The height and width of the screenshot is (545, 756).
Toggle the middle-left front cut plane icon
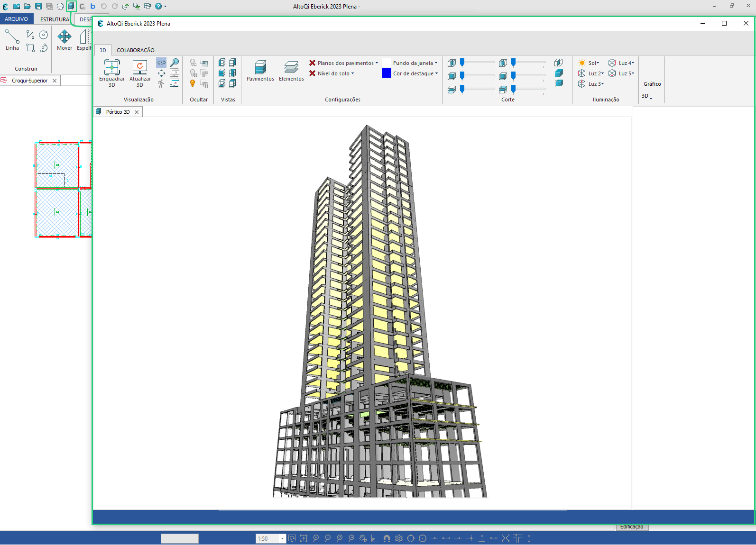point(452,76)
